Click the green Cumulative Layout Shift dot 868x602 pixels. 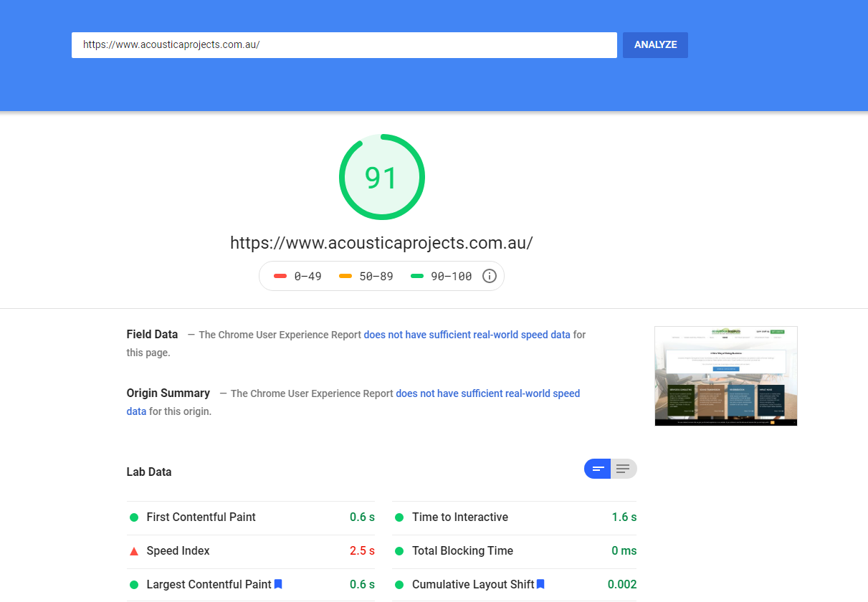(x=399, y=585)
